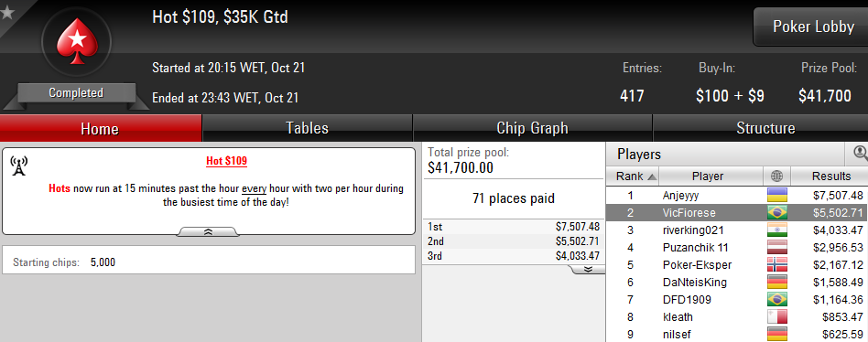This screenshot has width=868, height=342.
Task: Click Poker-Eksper's Norway flag icon
Action: pyautogui.click(x=776, y=264)
